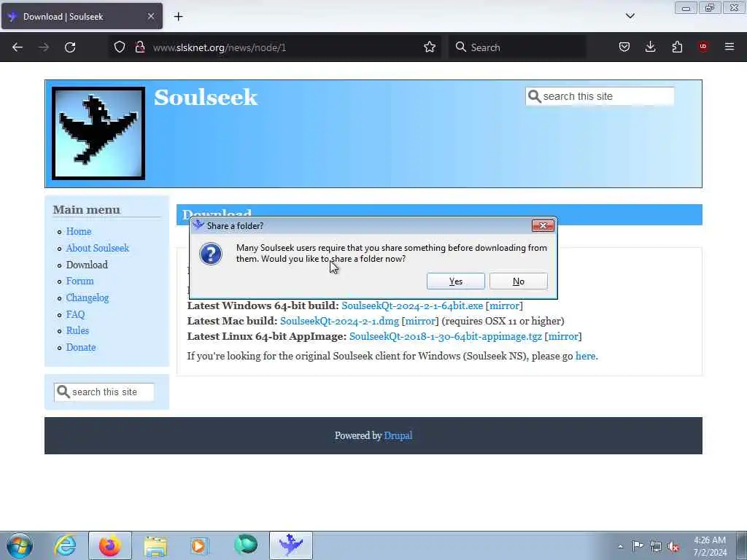Open the Donate menu link
Image resolution: width=747 pixels, height=560 pixels.
pyautogui.click(x=81, y=347)
